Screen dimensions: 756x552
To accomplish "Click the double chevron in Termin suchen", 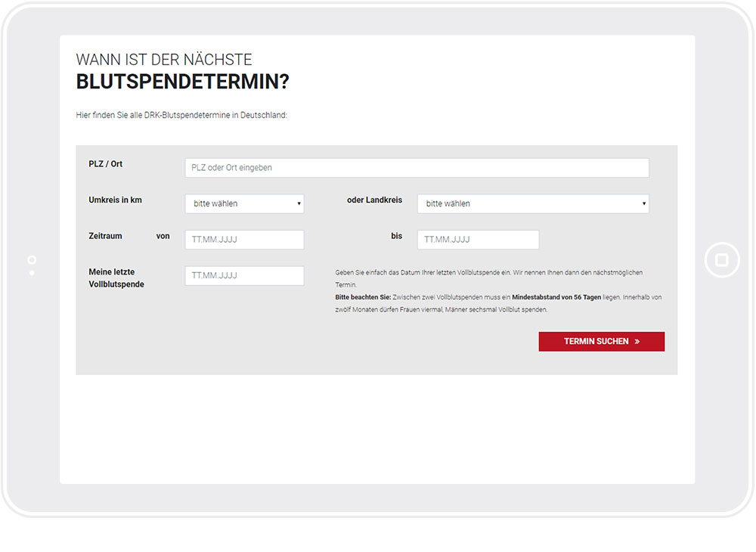I will click(x=637, y=341).
